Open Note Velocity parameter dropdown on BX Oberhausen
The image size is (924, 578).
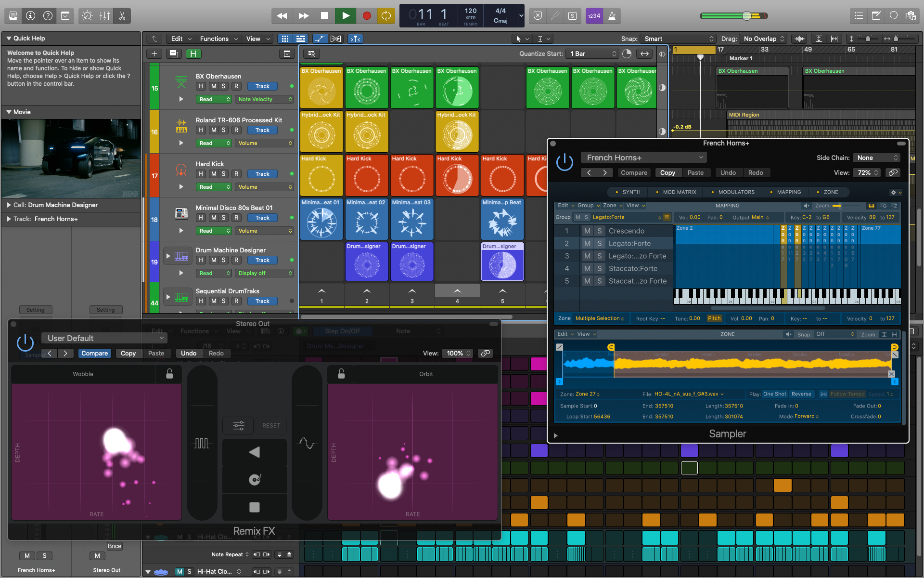[x=265, y=99]
